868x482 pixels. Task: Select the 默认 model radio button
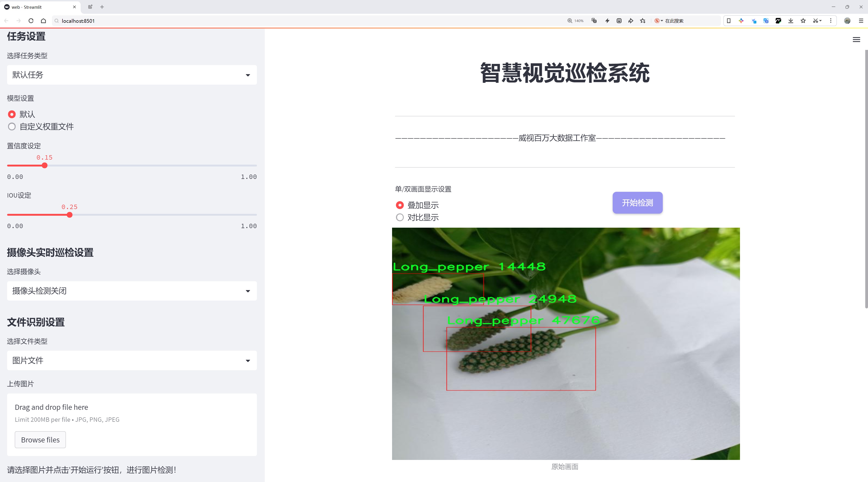tap(12, 114)
